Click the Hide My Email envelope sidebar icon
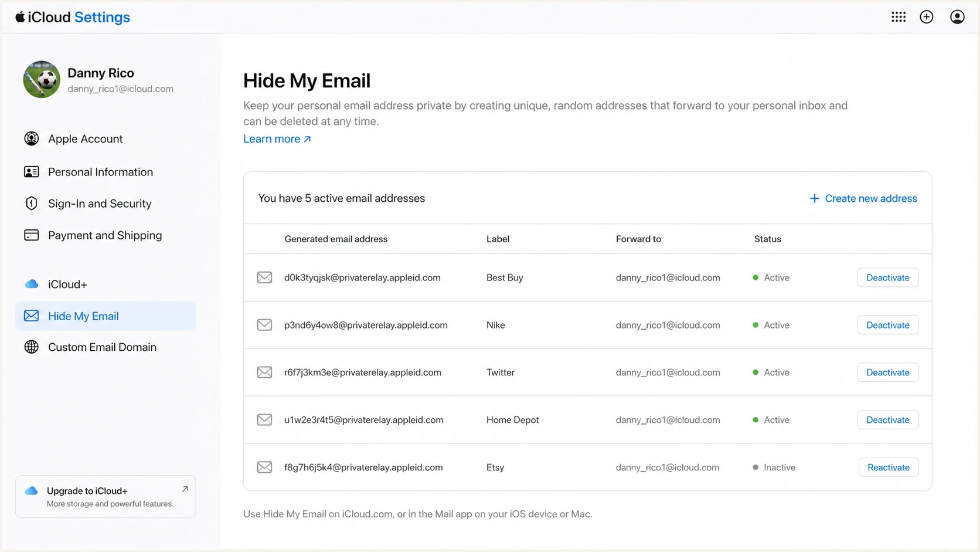 [x=32, y=316]
